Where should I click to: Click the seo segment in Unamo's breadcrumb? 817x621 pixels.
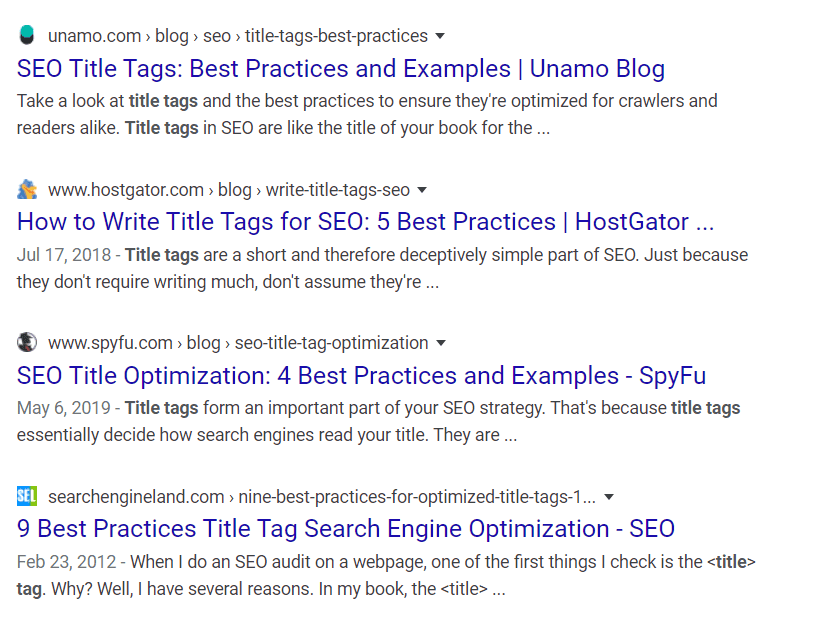click(x=217, y=35)
